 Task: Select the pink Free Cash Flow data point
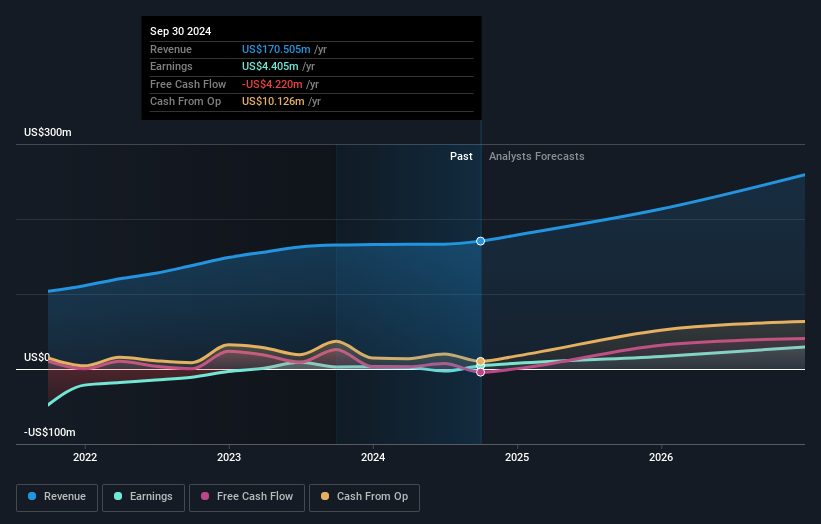point(480,372)
